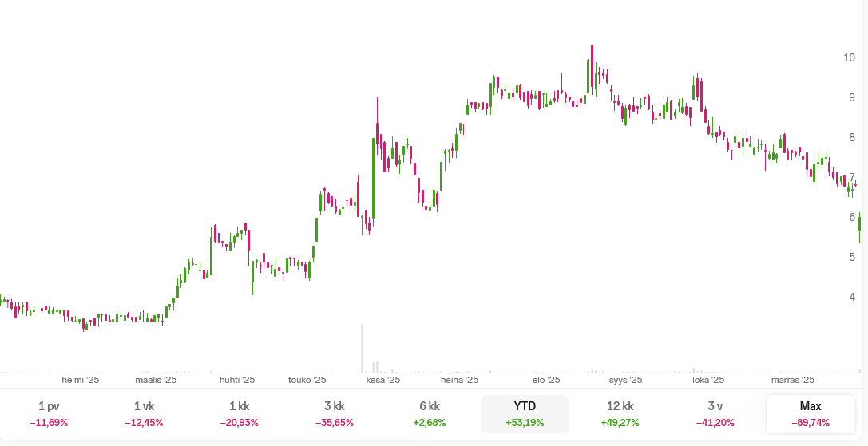Click the tallest volume bar
Viewport: 868px width, 446px height.
tap(363, 348)
